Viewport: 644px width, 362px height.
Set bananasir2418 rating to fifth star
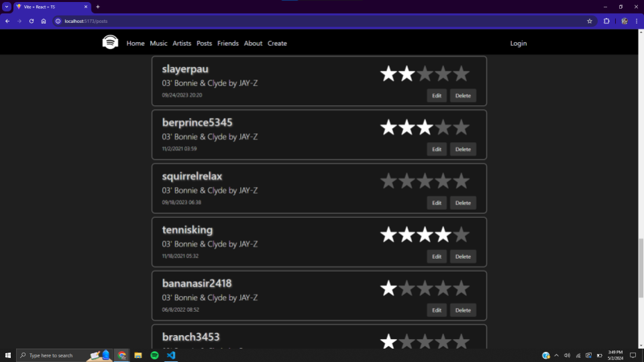tap(462, 288)
